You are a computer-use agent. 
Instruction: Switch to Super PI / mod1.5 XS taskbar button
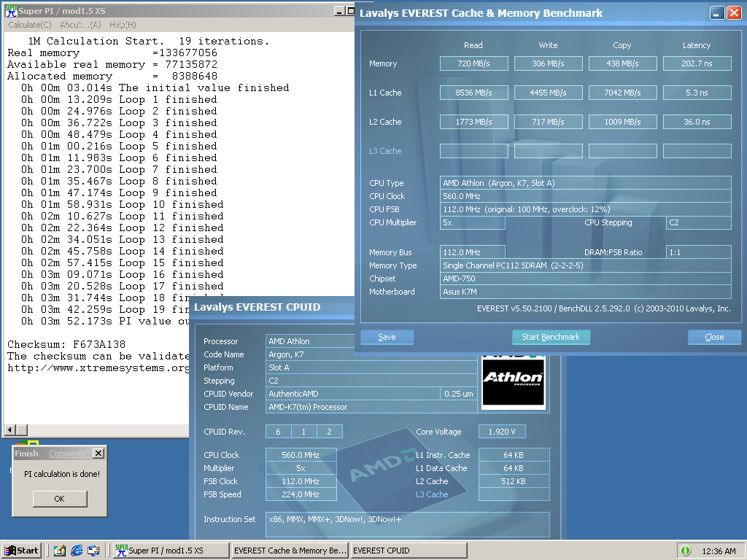click(x=171, y=551)
